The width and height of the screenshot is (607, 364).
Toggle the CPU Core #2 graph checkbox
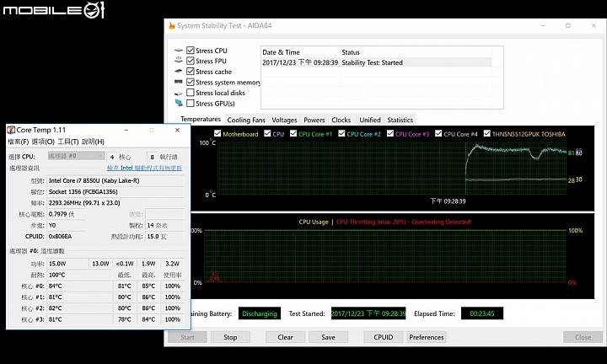click(341, 133)
